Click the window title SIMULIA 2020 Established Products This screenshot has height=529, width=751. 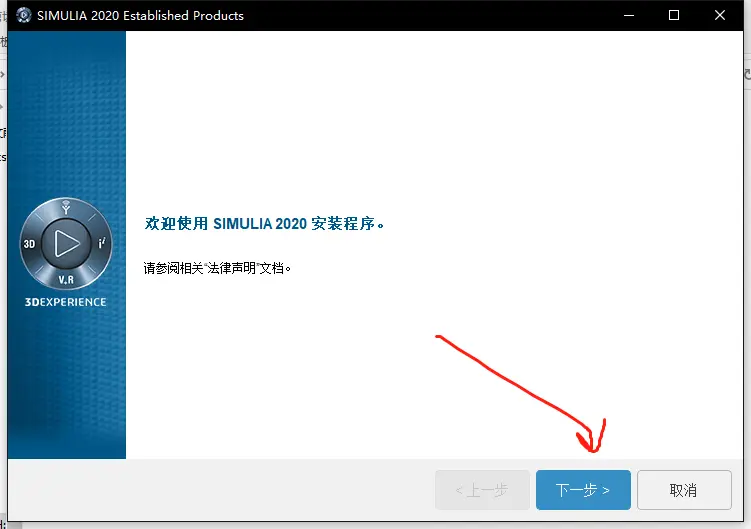pos(140,15)
